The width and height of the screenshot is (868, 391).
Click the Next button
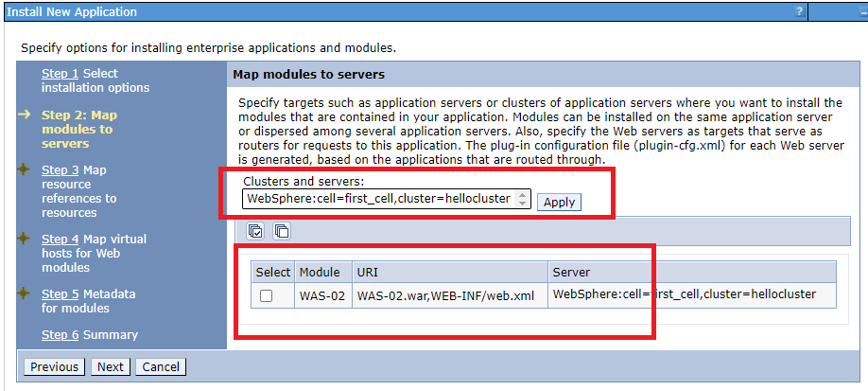111,366
